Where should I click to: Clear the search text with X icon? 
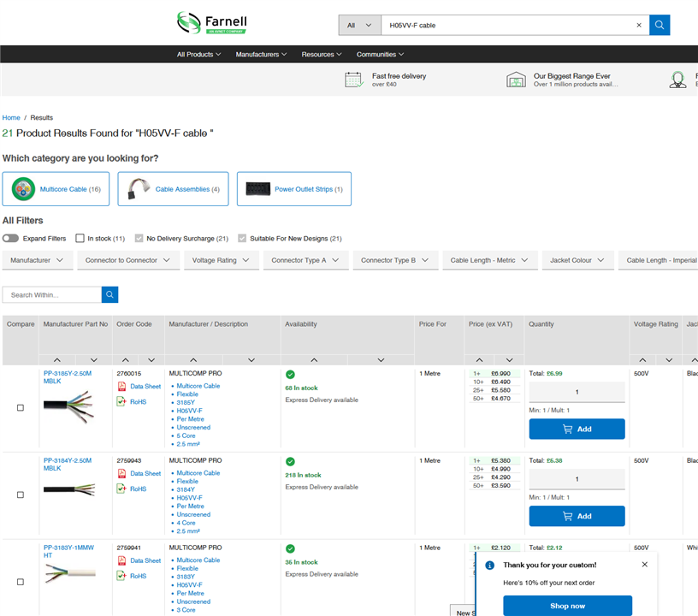[x=638, y=26]
